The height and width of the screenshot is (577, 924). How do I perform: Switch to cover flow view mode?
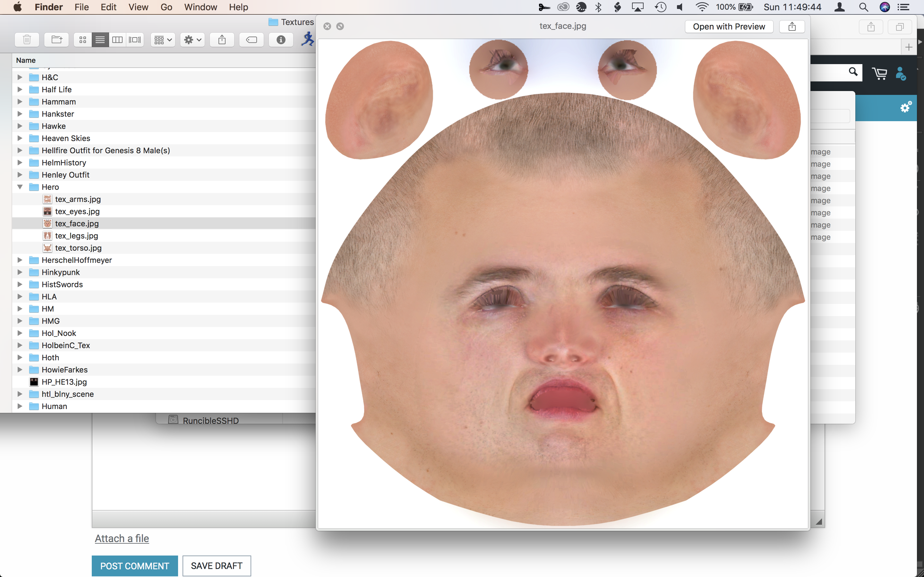[135, 40]
